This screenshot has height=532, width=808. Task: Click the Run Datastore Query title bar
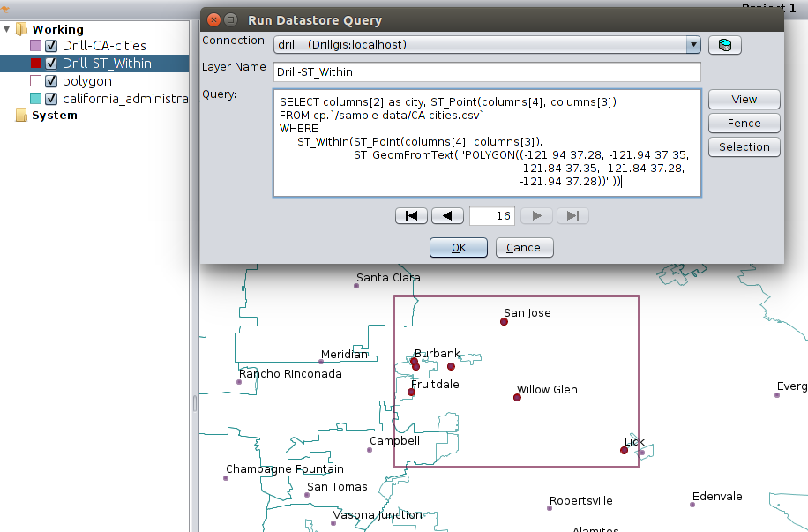492,20
